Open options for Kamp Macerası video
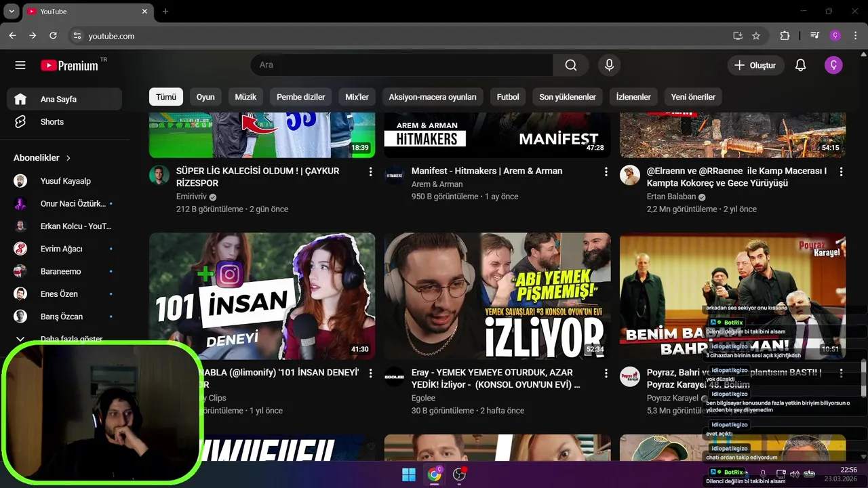The height and width of the screenshot is (488, 868). pyautogui.click(x=841, y=172)
